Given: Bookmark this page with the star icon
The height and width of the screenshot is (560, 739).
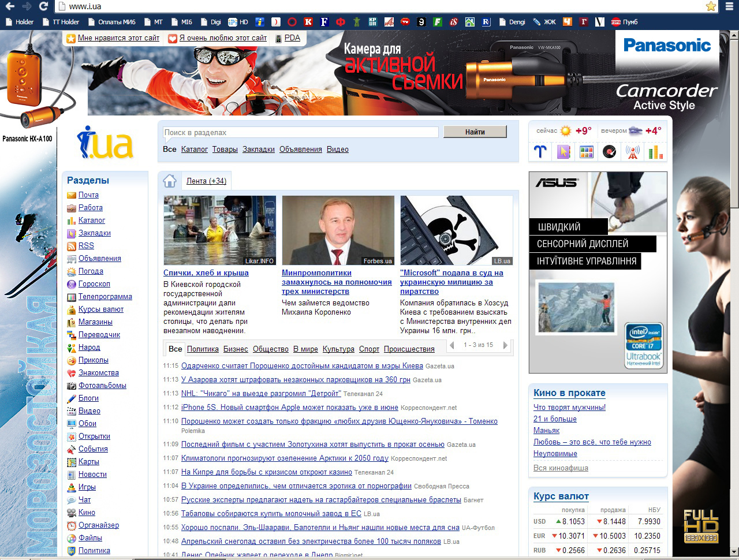Looking at the screenshot, I should click(x=711, y=6).
